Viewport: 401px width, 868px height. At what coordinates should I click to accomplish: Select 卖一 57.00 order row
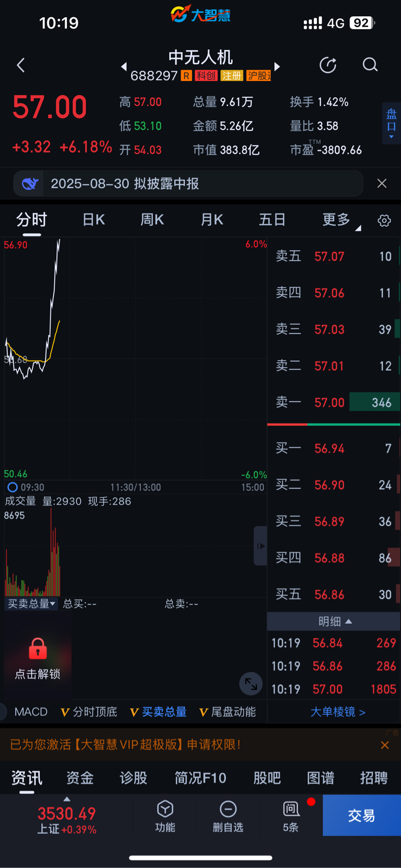click(x=334, y=403)
